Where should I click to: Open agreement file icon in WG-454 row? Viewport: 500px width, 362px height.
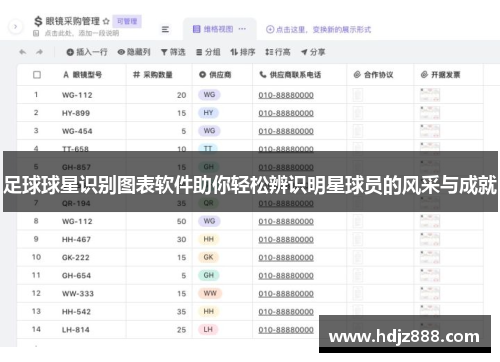tap(358, 131)
